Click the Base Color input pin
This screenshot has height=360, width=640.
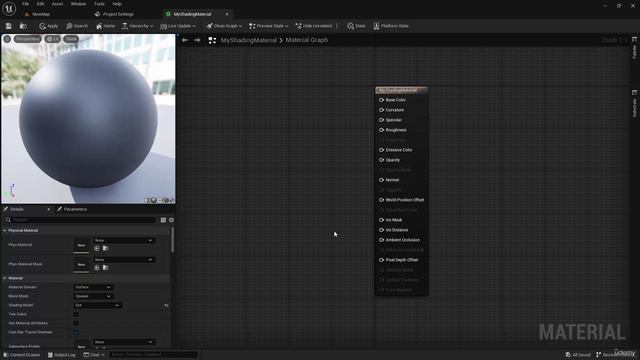(381, 100)
